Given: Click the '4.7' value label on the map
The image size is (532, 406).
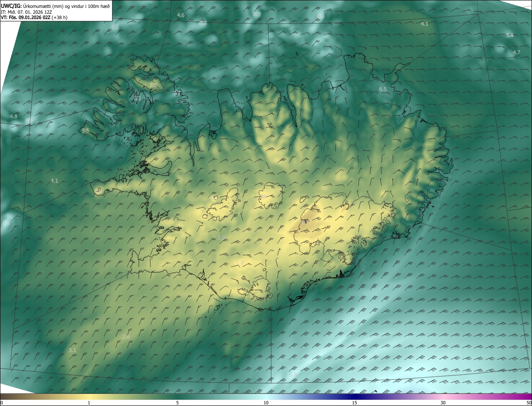Looking at the screenshot, I should pos(517,53).
